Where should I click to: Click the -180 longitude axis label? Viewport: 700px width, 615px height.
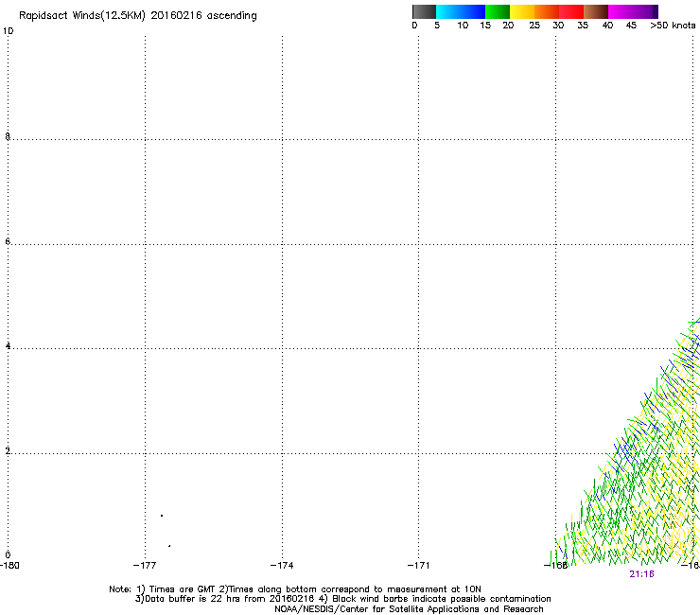(9, 566)
